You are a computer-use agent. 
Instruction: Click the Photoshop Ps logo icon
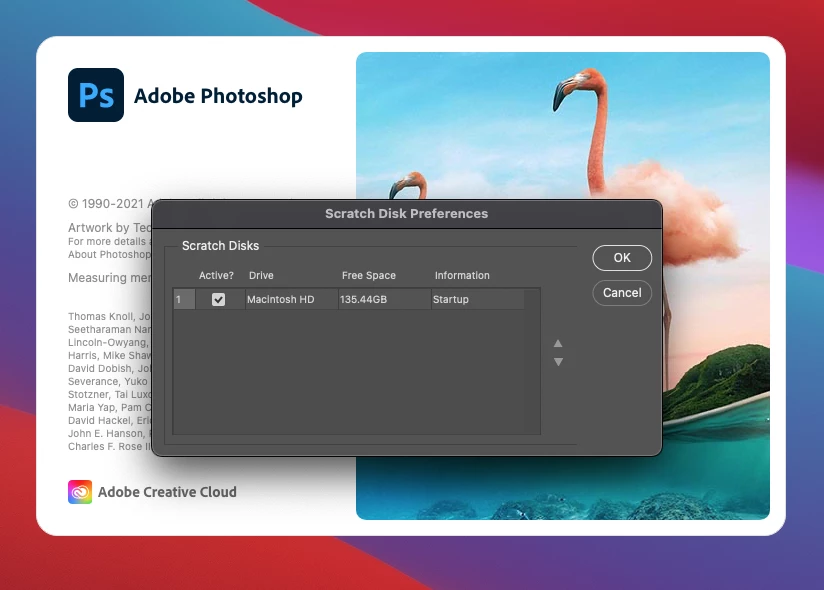[x=96, y=95]
